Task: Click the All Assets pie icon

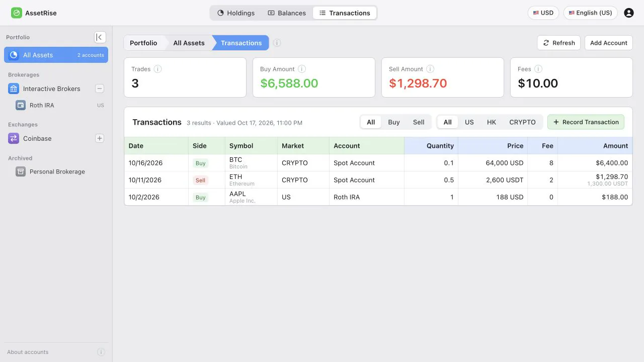Action: click(x=14, y=55)
